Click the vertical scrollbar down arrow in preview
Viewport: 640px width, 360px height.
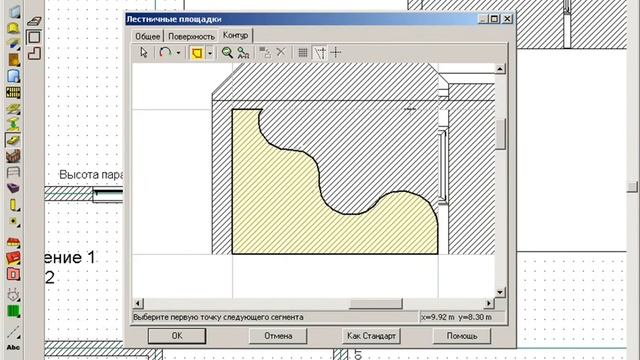tap(500, 292)
